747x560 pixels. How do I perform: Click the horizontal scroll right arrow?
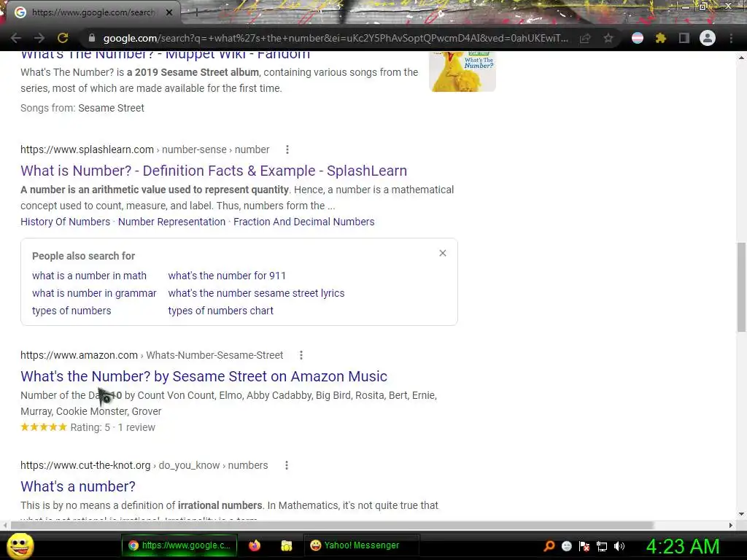[x=731, y=525]
